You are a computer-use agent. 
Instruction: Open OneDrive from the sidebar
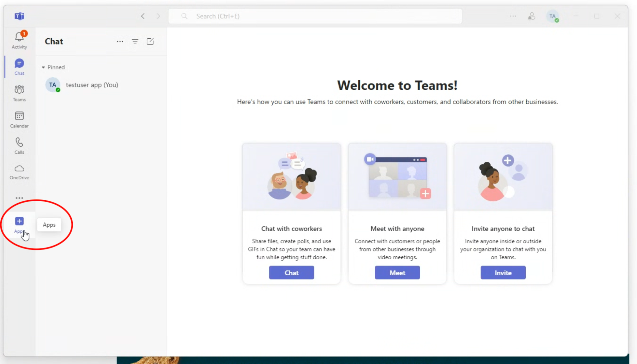[19, 172]
